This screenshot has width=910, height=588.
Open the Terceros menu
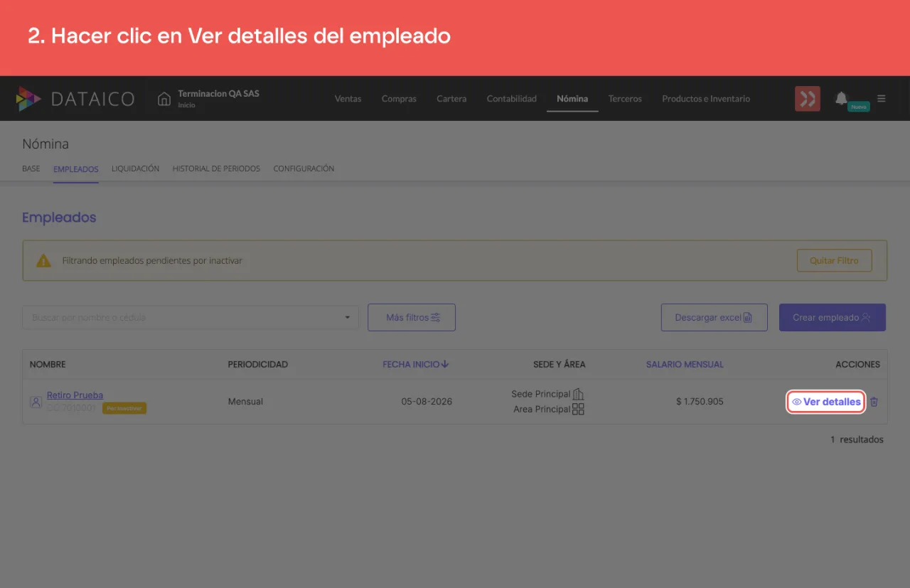click(626, 99)
